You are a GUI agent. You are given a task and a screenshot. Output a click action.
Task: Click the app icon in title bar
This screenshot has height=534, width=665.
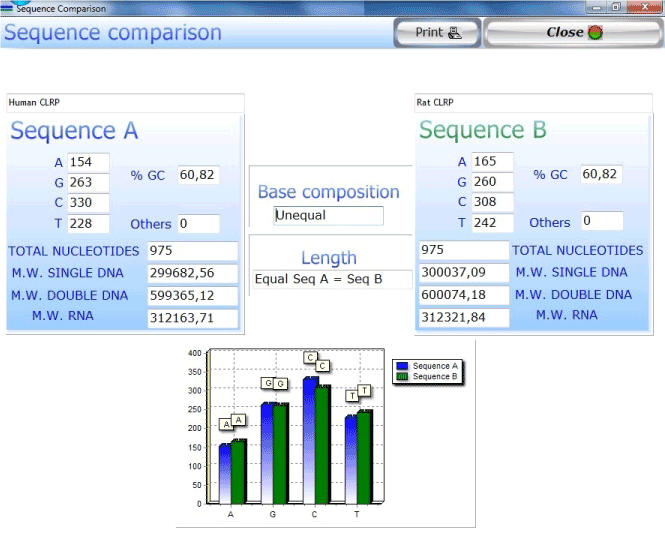[7, 7]
